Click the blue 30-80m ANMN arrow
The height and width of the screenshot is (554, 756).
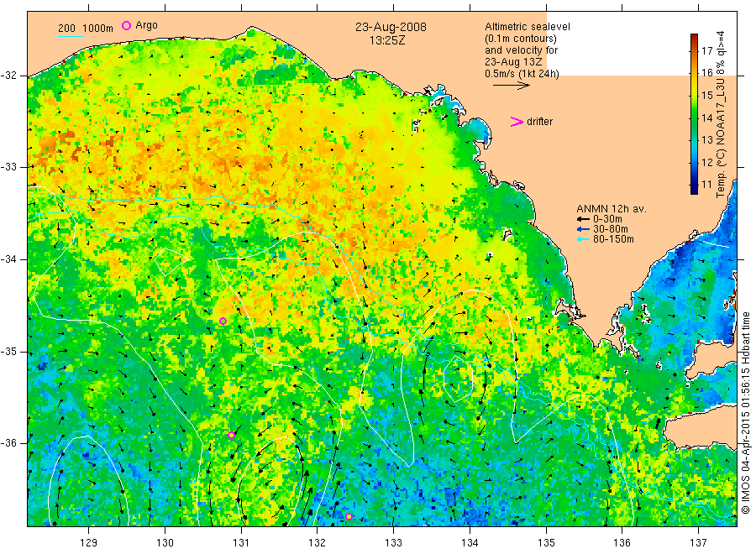coord(584,229)
